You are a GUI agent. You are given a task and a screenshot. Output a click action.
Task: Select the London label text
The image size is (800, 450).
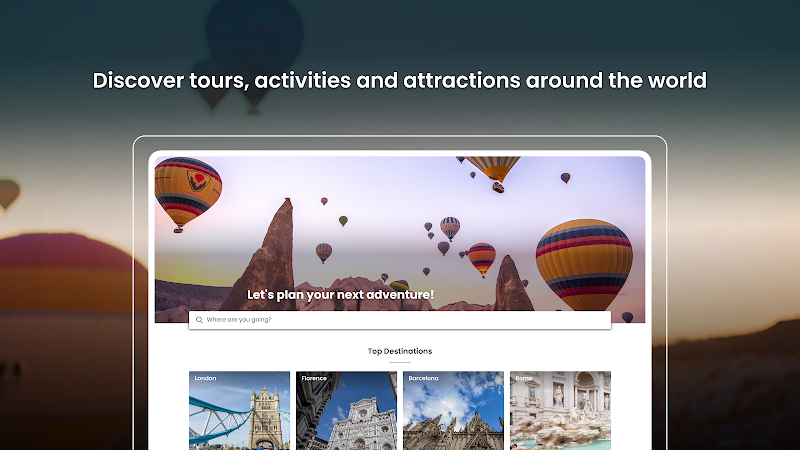pos(205,378)
